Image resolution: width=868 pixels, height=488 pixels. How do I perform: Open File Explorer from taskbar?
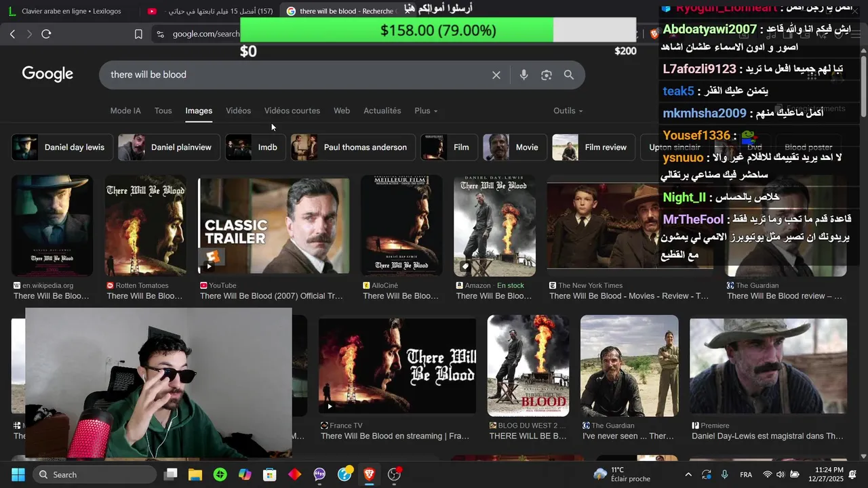(195, 474)
